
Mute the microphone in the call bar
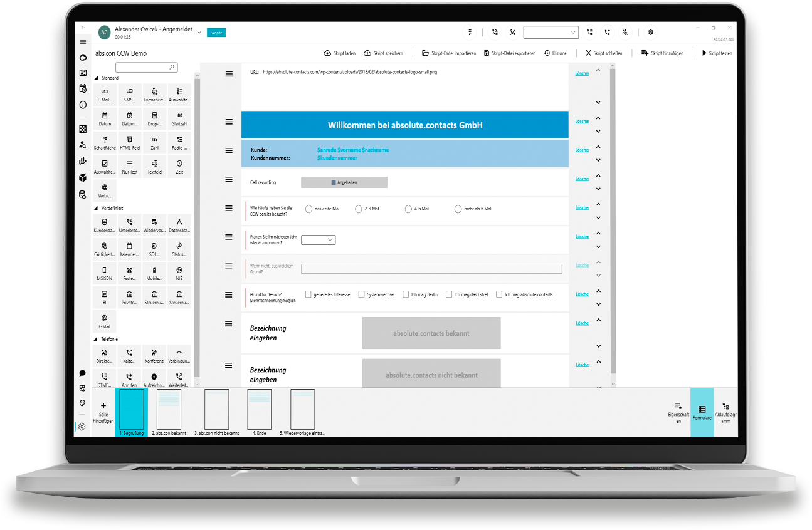tap(625, 32)
